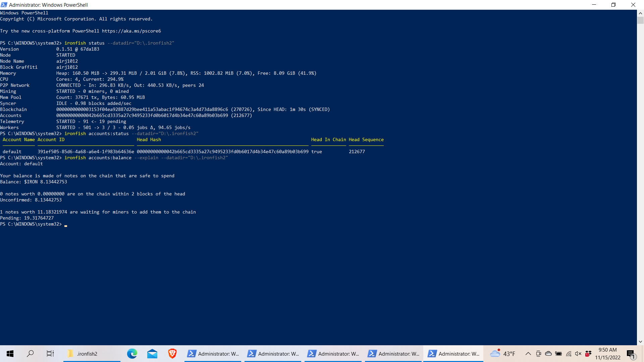Show hidden system tray icons chevron
The height and width of the screenshot is (362, 644).
[528, 354]
